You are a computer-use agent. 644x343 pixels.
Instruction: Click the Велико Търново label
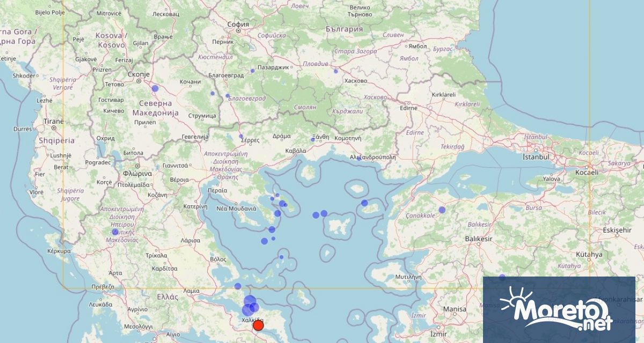click(360, 12)
